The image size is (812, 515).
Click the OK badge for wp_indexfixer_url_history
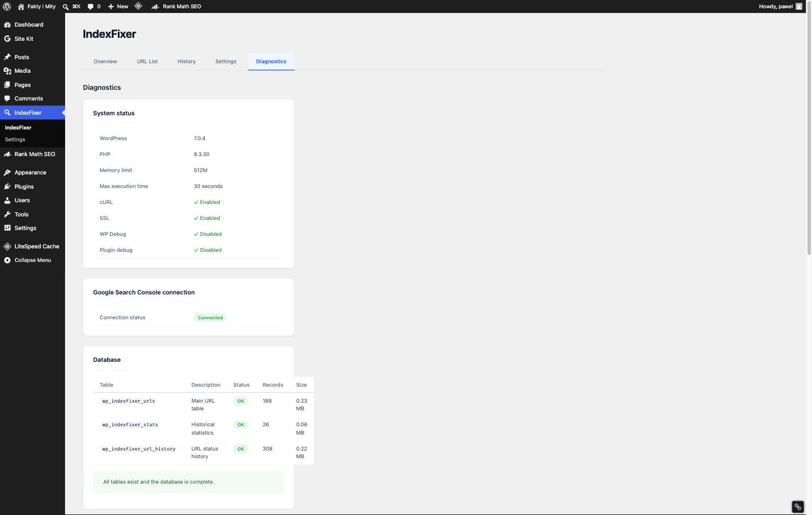point(240,449)
